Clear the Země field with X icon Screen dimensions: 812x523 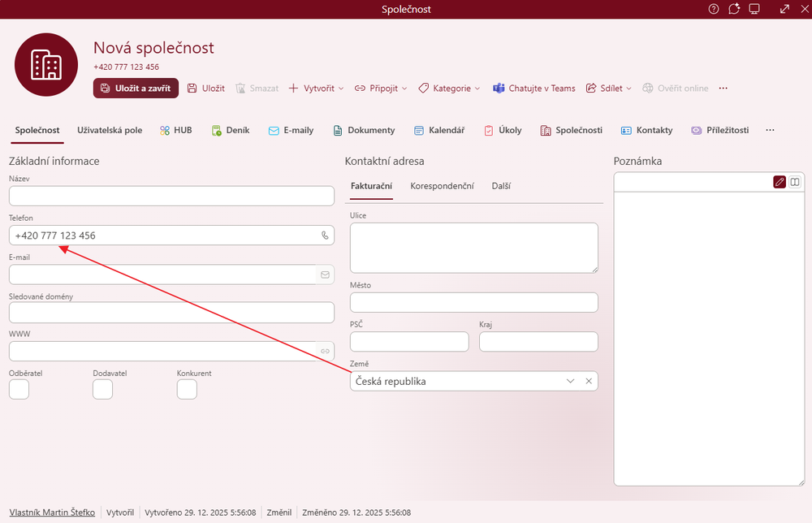(589, 381)
